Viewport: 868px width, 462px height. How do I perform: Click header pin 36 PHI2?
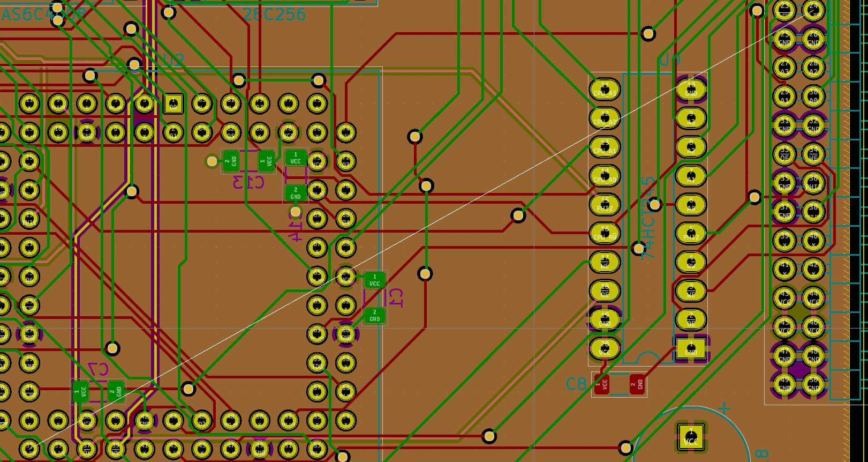click(x=813, y=183)
